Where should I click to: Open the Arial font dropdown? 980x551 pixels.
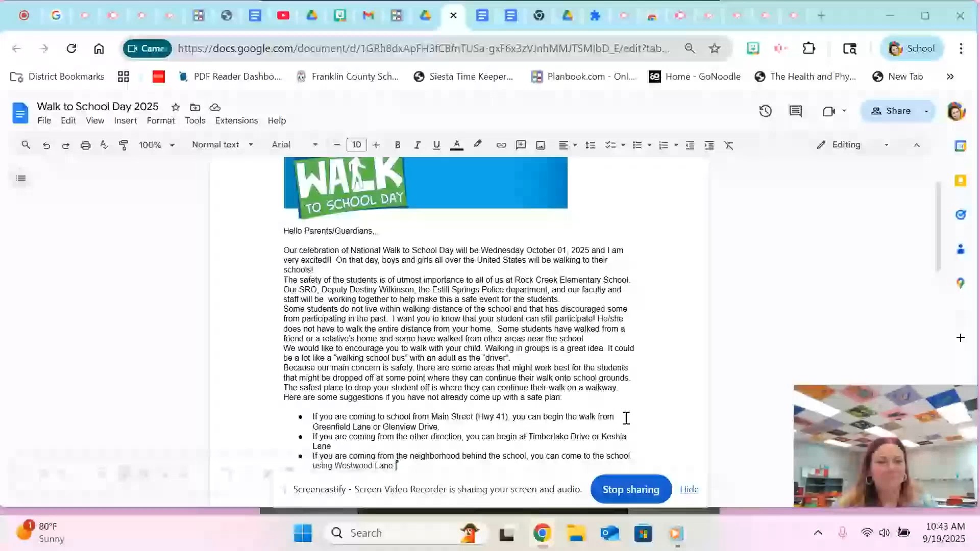coord(295,145)
